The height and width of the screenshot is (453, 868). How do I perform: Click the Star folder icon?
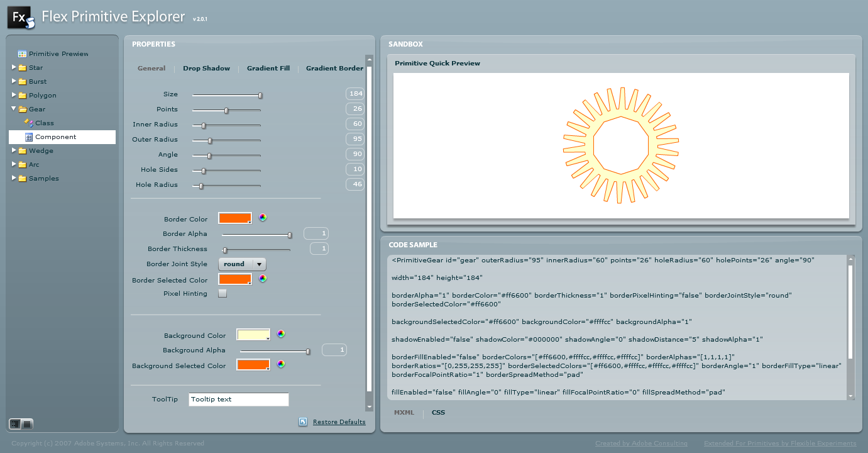click(23, 68)
